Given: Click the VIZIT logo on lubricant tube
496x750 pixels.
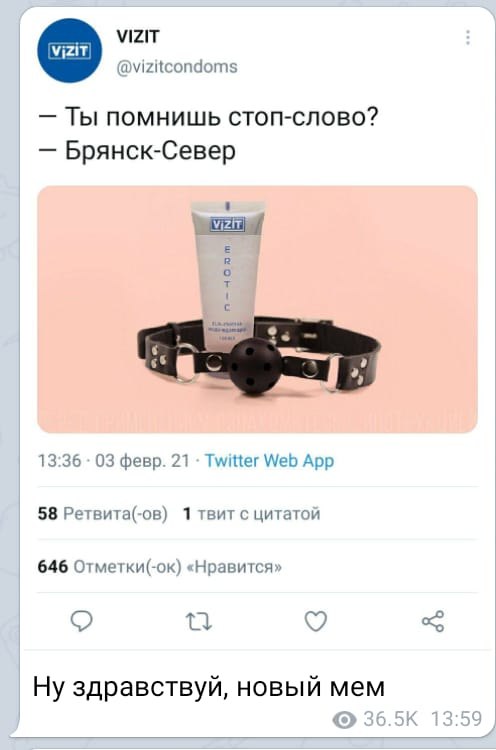Looking at the screenshot, I should [x=228, y=224].
